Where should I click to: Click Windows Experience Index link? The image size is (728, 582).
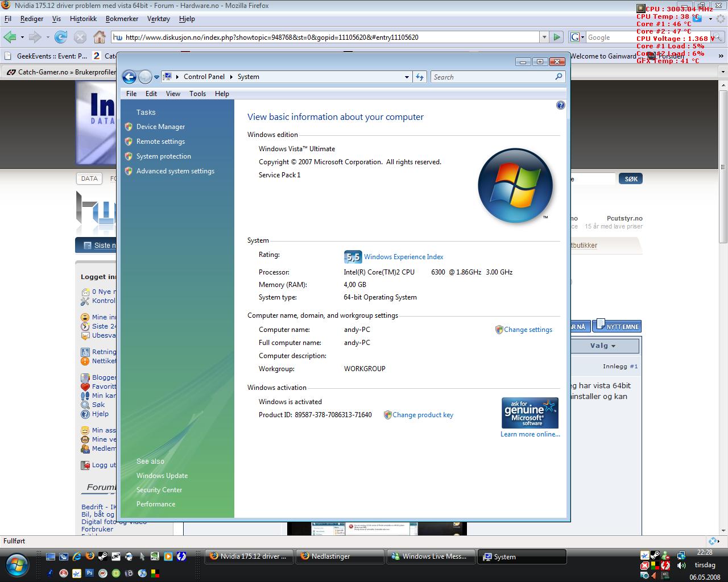[403, 257]
